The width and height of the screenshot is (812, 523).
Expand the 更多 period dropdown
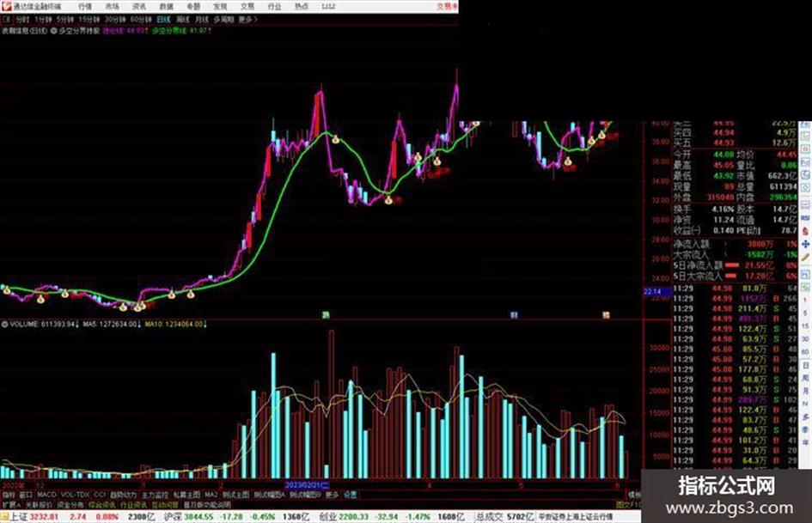(247, 19)
